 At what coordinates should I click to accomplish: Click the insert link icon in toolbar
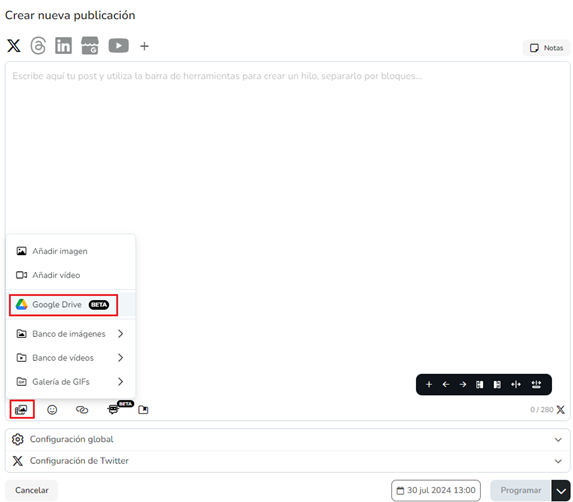tap(82, 410)
